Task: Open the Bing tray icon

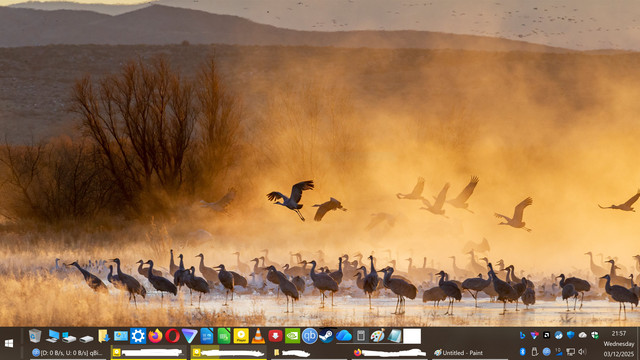Action: pyautogui.click(x=522, y=336)
